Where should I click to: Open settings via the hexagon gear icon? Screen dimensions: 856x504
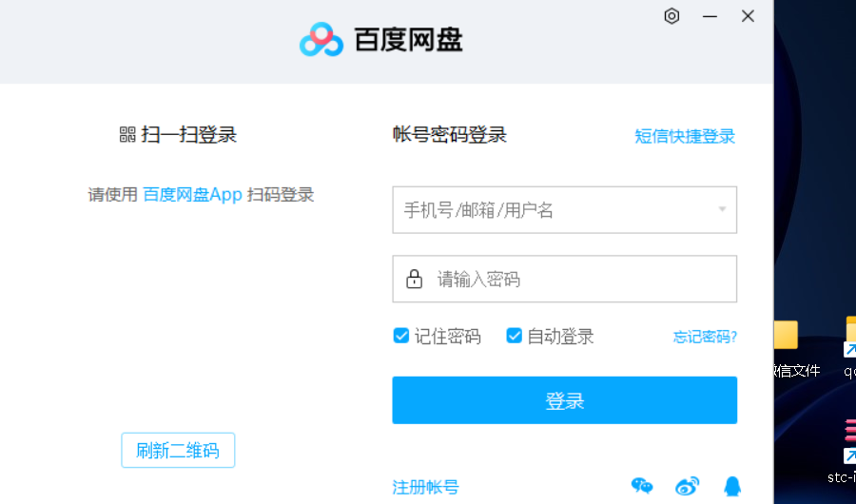click(x=671, y=16)
